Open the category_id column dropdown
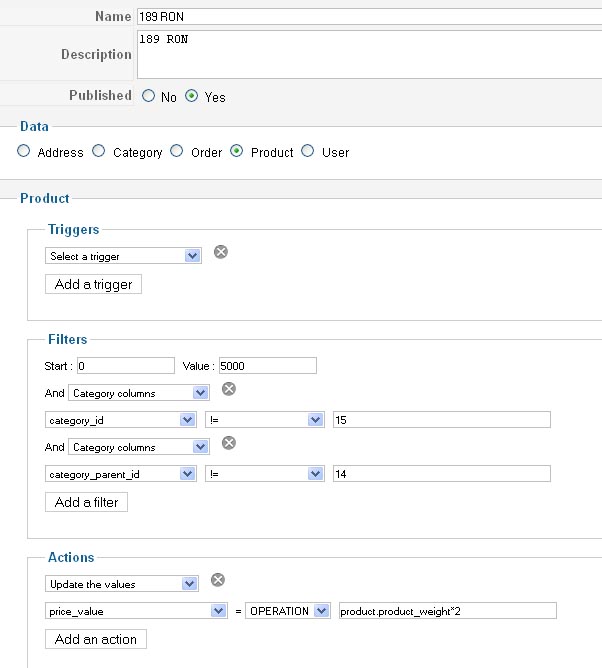This screenshot has width=602, height=668. click(x=120, y=420)
